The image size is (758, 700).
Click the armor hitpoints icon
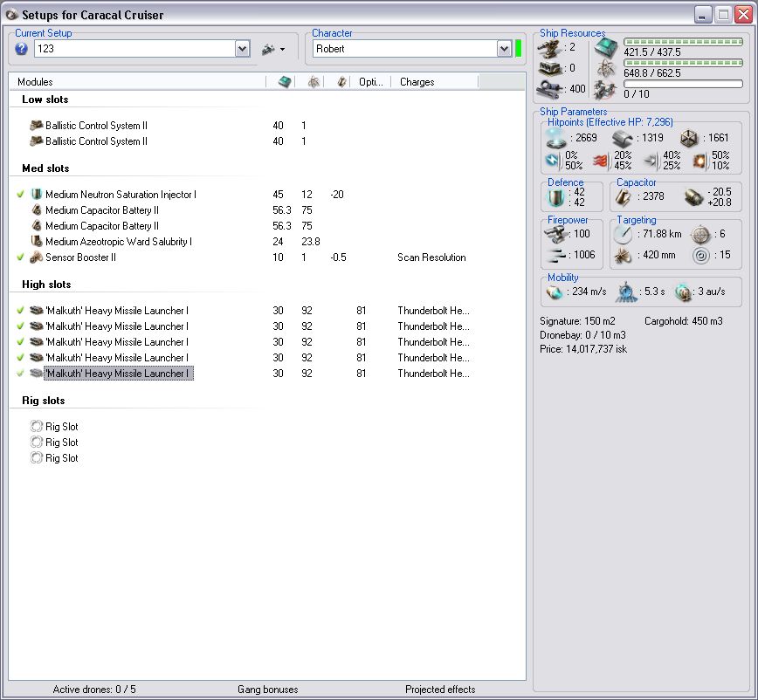point(623,139)
